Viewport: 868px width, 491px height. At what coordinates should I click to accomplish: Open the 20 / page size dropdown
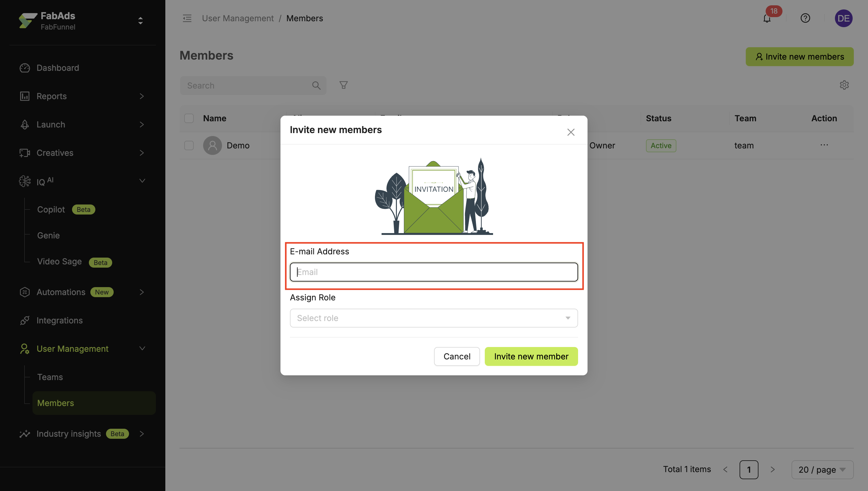[822, 469]
